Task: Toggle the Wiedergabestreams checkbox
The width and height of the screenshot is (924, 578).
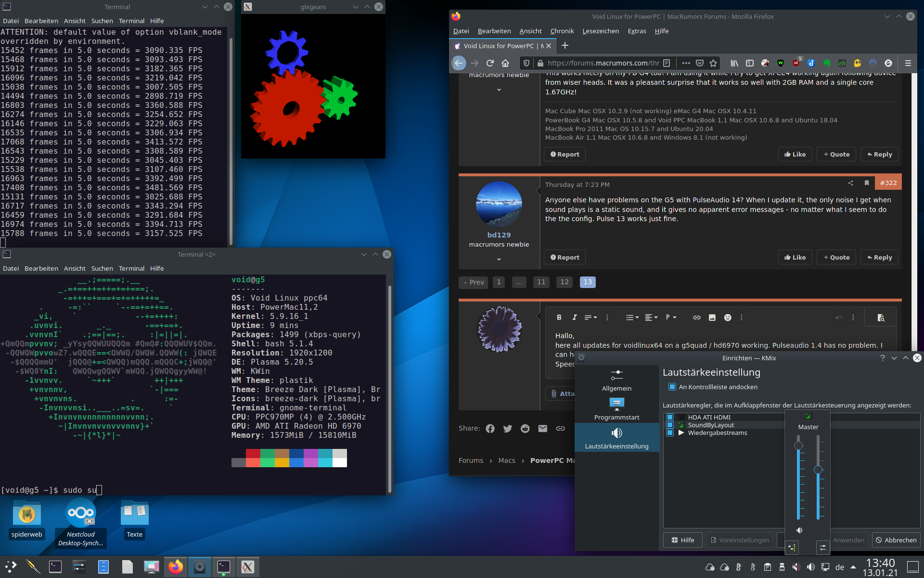Action: point(669,433)
